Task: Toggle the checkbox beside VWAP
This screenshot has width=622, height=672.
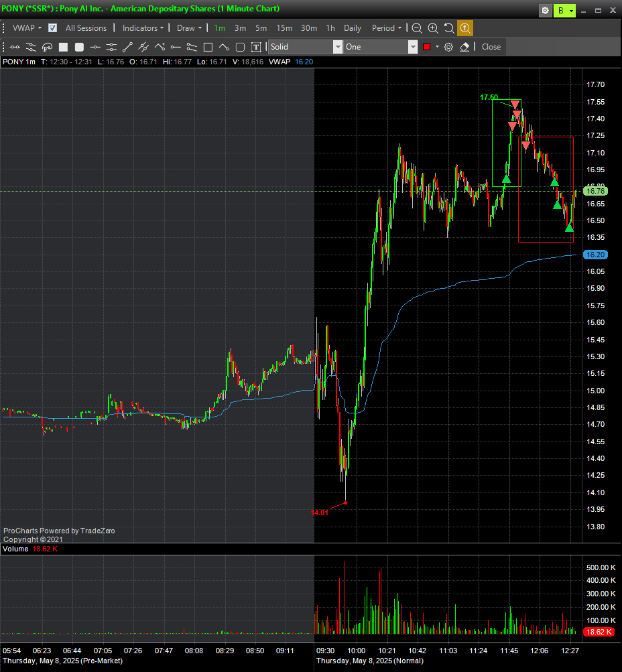Action: point(52,28)
